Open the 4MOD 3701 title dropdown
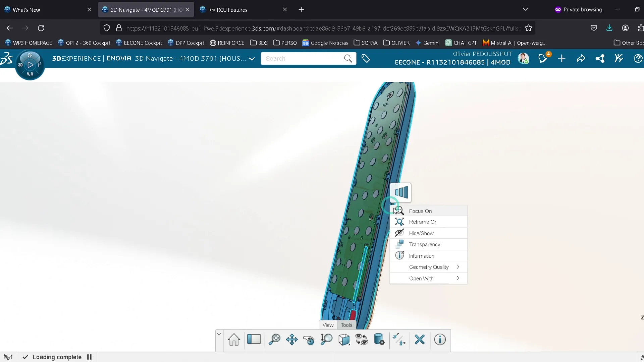Viewport: 644px width, 362px height. click(252, 58)
